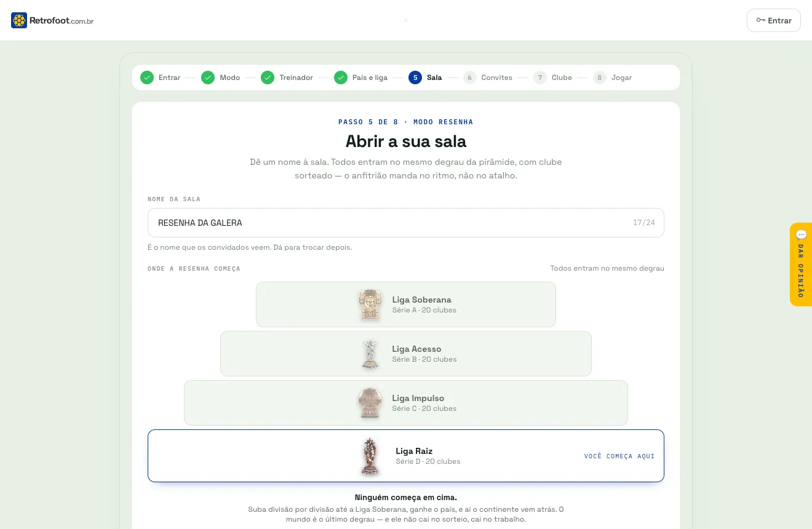Click the Liga Impulso trophy icon
Screen dimensions: 812x529
tap(370, 403)
